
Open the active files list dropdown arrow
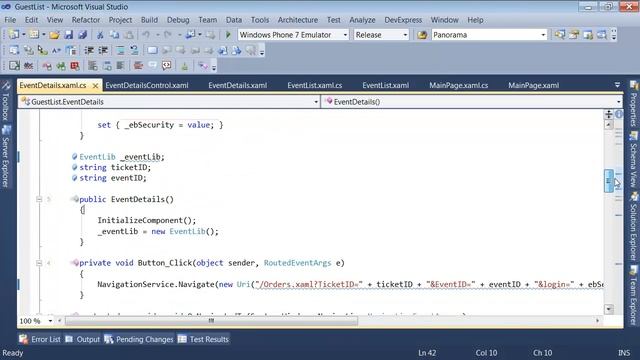click(617, 85)
